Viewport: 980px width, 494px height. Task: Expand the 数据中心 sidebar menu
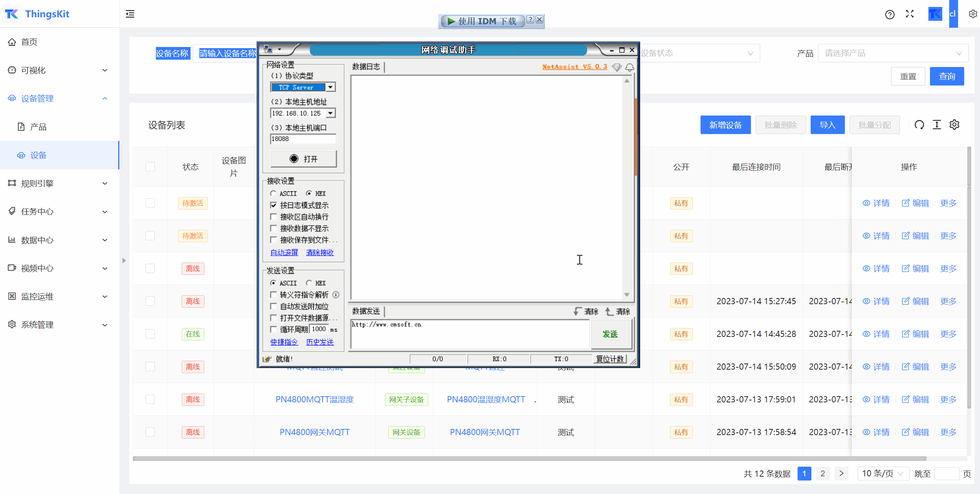[60, 240]
